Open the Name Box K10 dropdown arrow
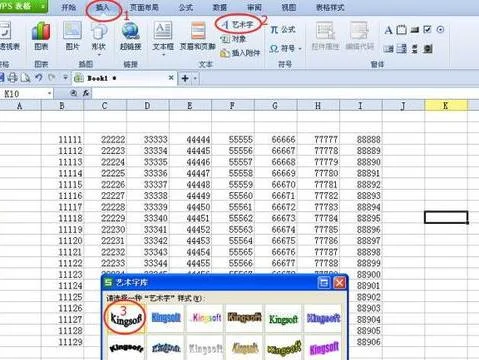479x360 pixels. pyautogui.click(x=49, y=94)
